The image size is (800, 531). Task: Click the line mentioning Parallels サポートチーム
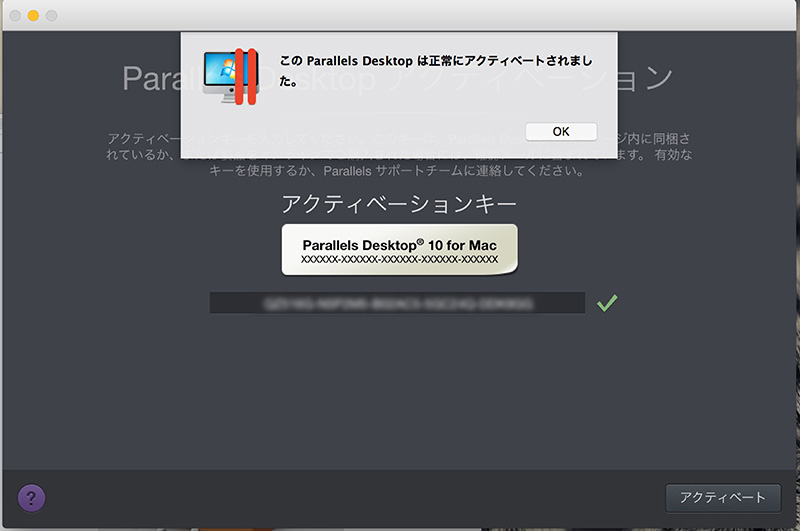397,171
